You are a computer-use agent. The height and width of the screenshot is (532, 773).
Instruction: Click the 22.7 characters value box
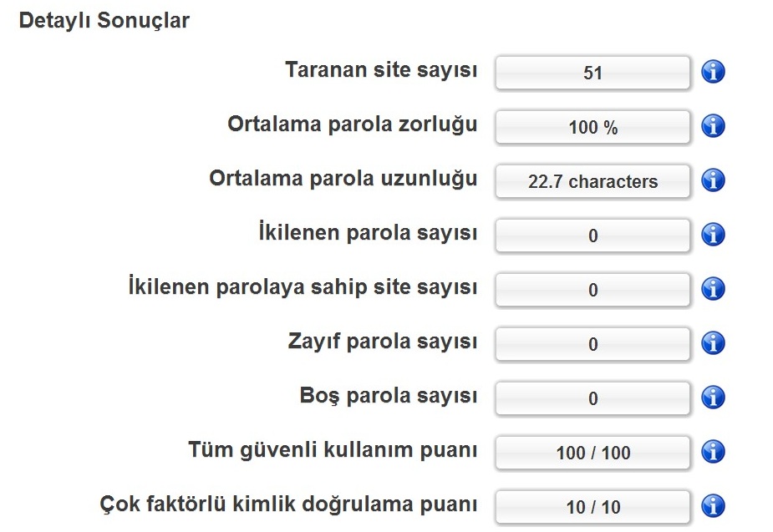click(x=592, y=181)
